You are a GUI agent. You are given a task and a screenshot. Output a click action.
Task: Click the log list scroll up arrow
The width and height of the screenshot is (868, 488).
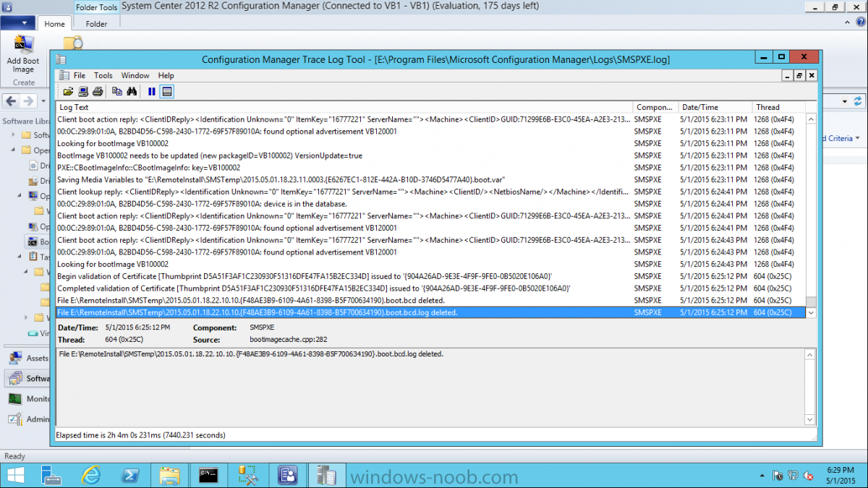click(x=811, y=119)
